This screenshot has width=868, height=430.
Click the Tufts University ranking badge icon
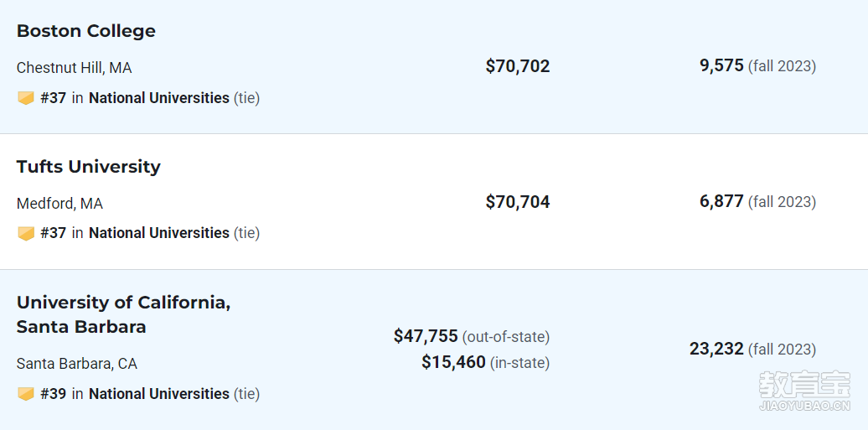click(26, 233)
